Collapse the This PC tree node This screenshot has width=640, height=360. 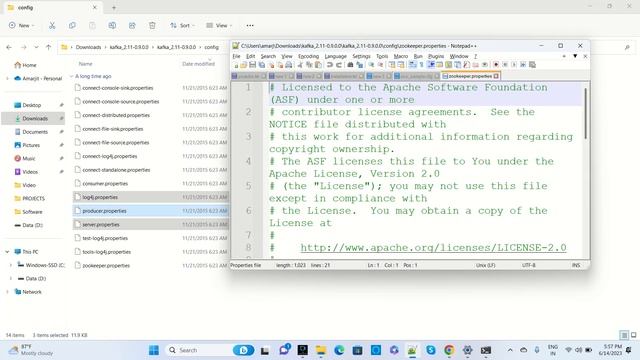point(7,252)
